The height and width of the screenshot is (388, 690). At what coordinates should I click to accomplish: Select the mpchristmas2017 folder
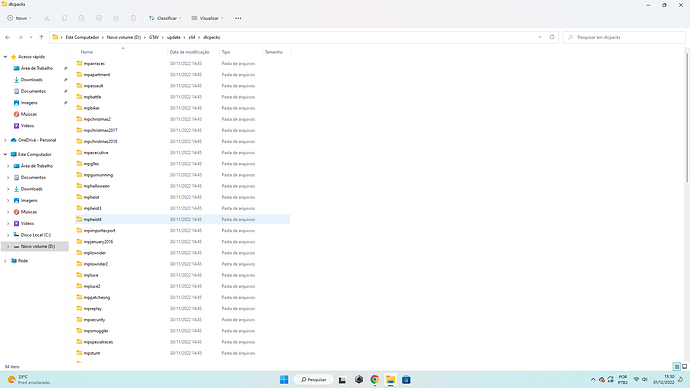100,130
